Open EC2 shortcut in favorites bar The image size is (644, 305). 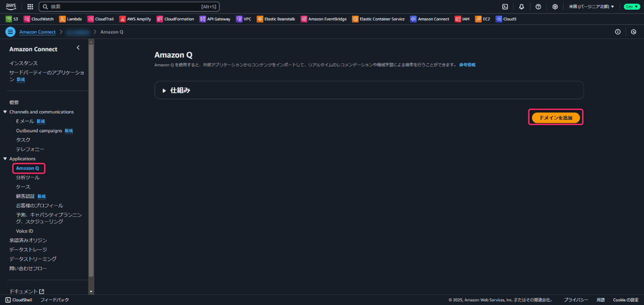483,19
